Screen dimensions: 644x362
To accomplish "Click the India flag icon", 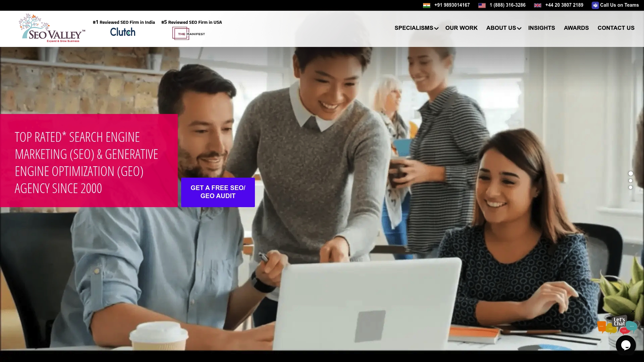I will [426, 5].
